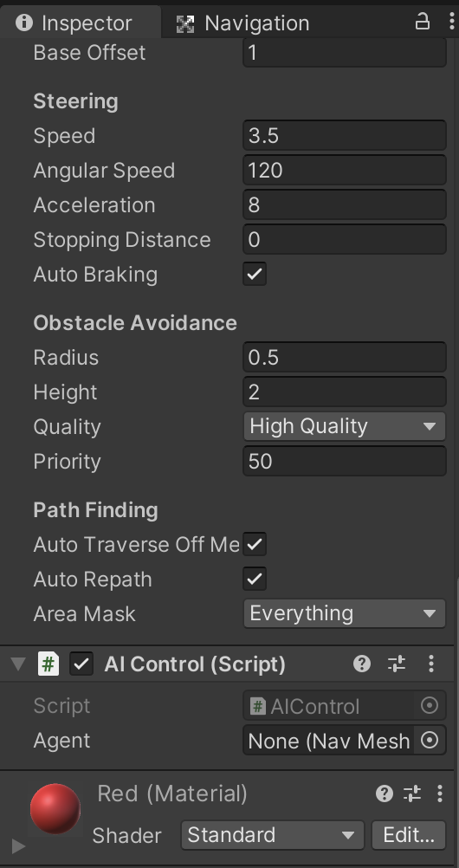The height and width of the screenshot is (868, 459).
Task: Click Agent field object picker circle
Action: tap(430, 740)
